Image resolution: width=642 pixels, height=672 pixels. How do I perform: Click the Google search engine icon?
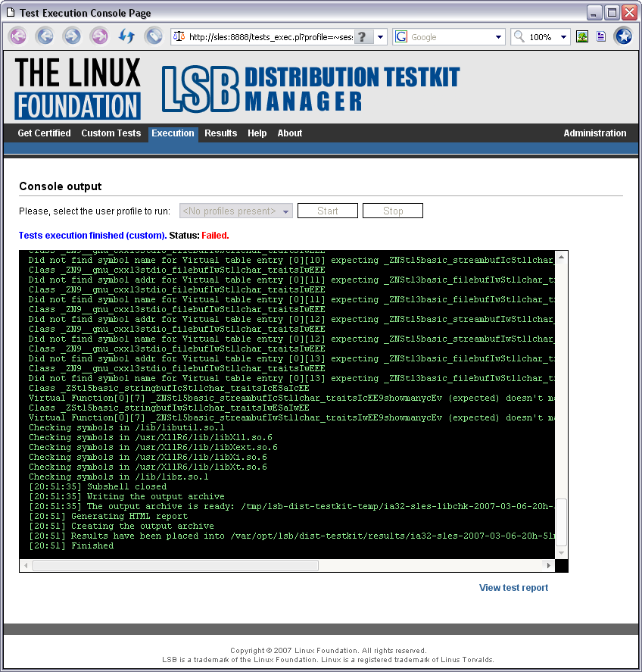pyautogui.click(x=401, y=37)
